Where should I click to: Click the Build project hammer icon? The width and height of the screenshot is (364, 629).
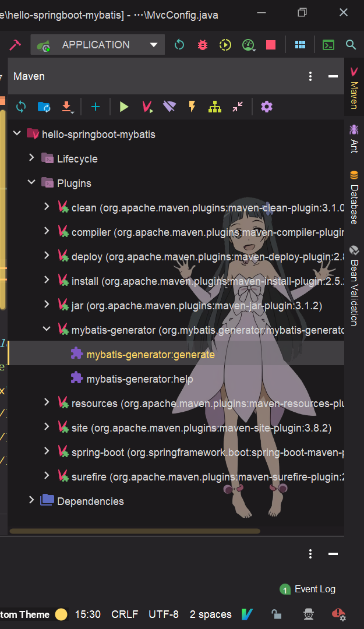[x=15, y=44]
